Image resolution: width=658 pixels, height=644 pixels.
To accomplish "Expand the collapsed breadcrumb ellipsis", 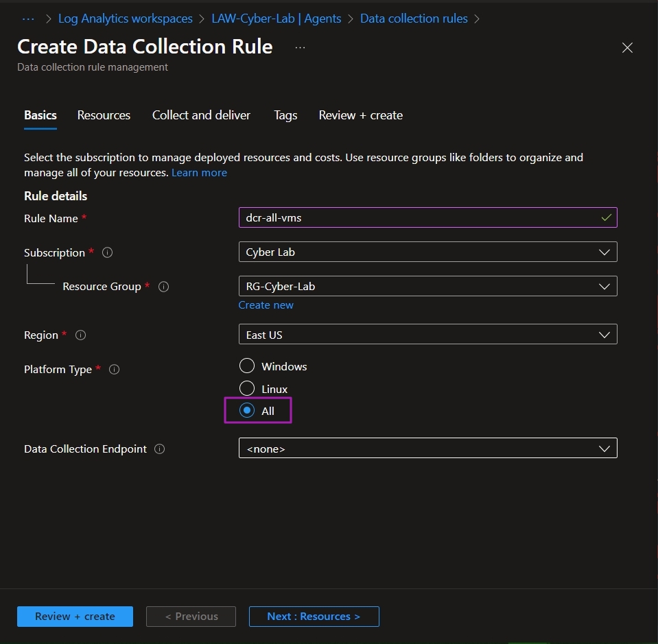I will click(x=28, y=19).
